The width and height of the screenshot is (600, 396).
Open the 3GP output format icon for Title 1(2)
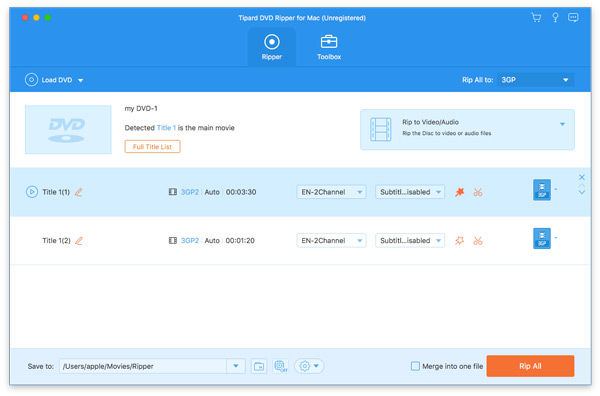pyautogui.click(x=542, y=238)
